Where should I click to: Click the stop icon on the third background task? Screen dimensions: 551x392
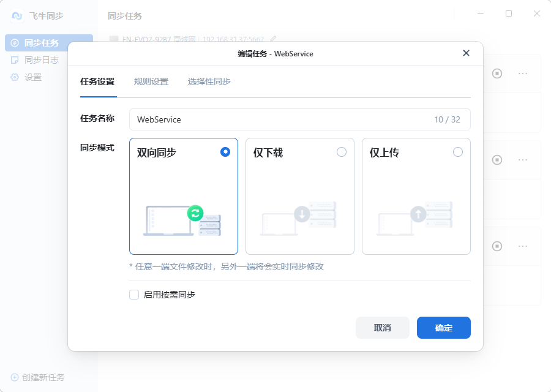point(497,246)
